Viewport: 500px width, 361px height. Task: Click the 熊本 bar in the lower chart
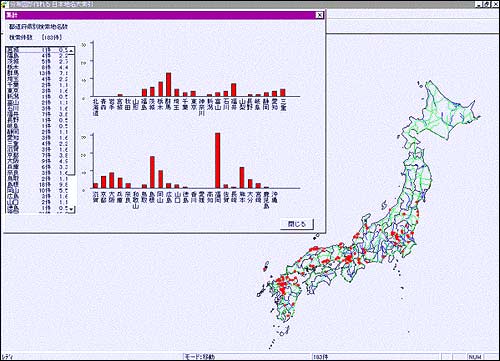242,178
